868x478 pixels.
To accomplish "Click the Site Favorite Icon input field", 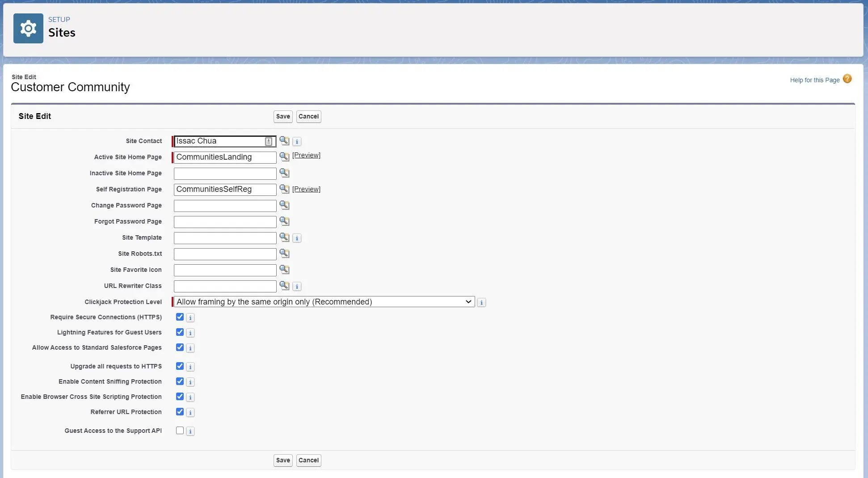I will coord(225,270).
